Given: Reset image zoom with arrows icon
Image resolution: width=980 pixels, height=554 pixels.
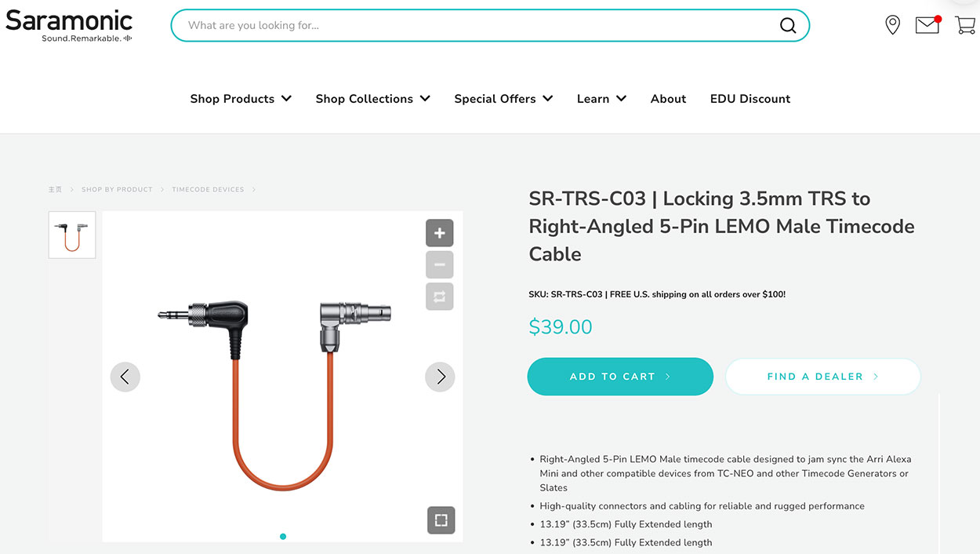Looking at the screenshot, I should tap(440, 297).
